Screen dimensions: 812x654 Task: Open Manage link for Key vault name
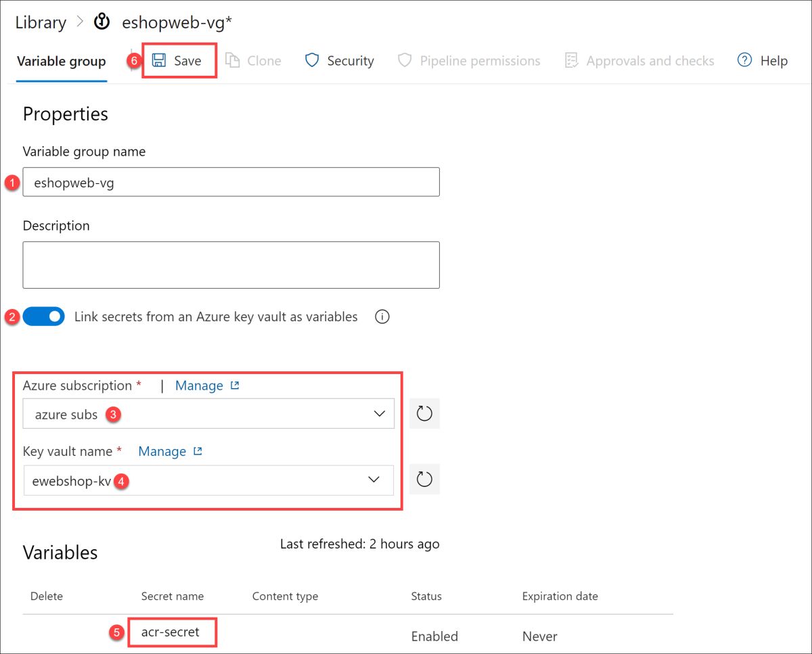tap(171, 451)
